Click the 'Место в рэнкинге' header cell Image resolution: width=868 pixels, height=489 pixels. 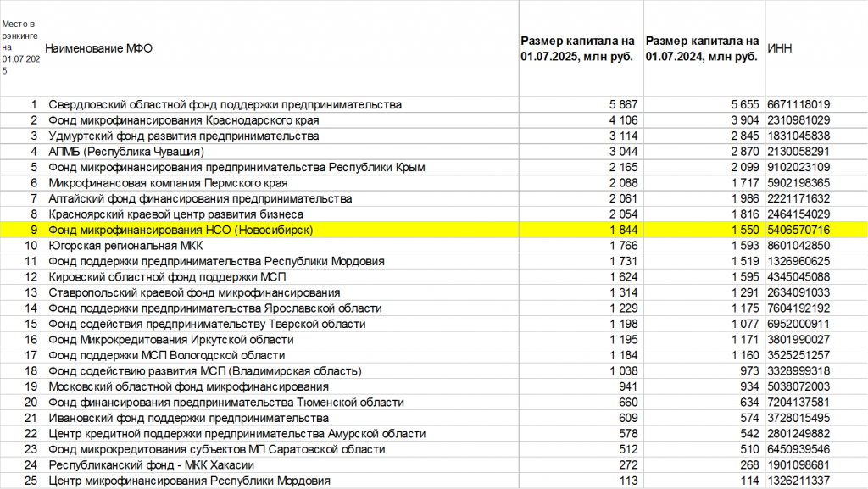click(20, 48)
